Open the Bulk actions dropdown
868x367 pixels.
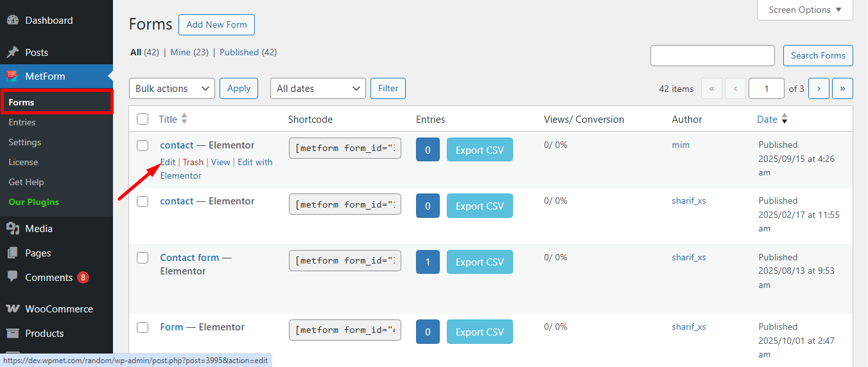pyautogui.click(x=171, y=89)
